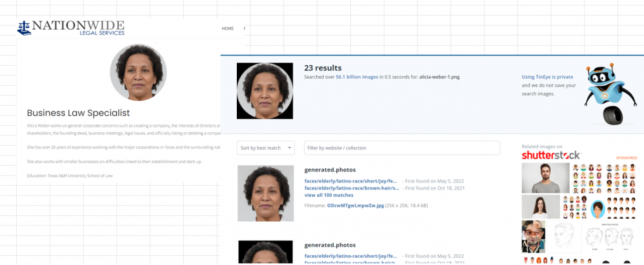Screen dimensions: 644x265
Task: Open first result's link found May 5, 2022
Action: click(351, 181)
